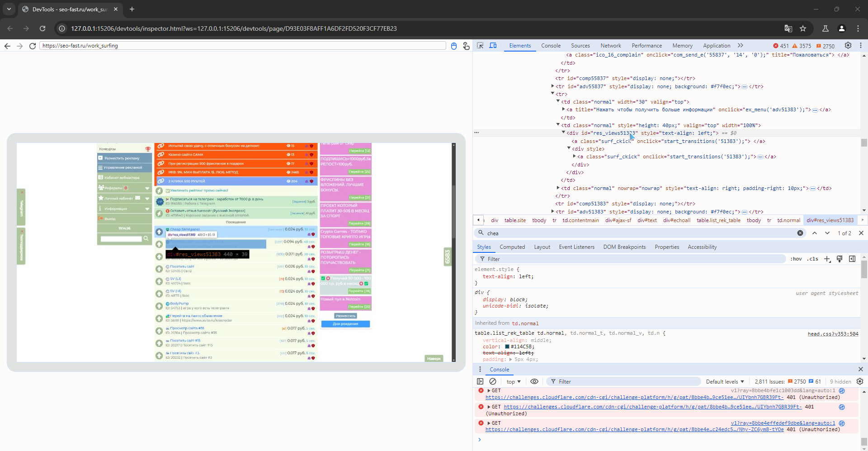
Task: Click the styles Filter input field
Action: tap(633, 259)
